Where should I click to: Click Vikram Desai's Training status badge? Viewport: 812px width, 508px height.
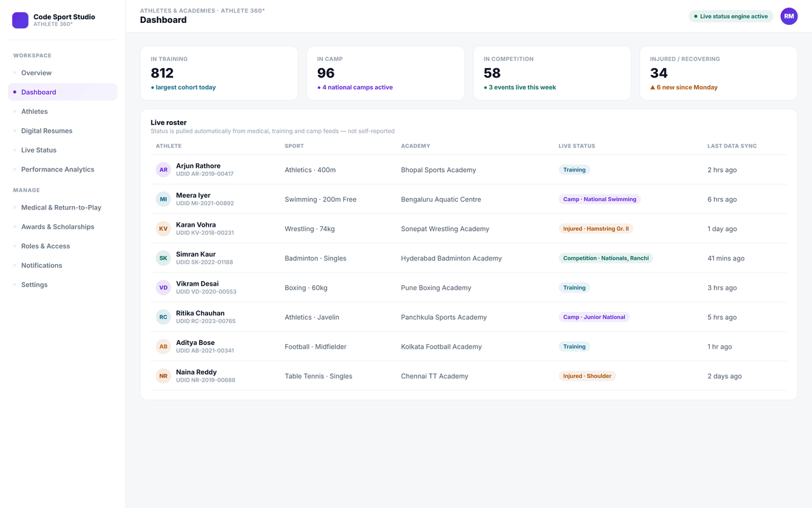click(x=574, y=288)
